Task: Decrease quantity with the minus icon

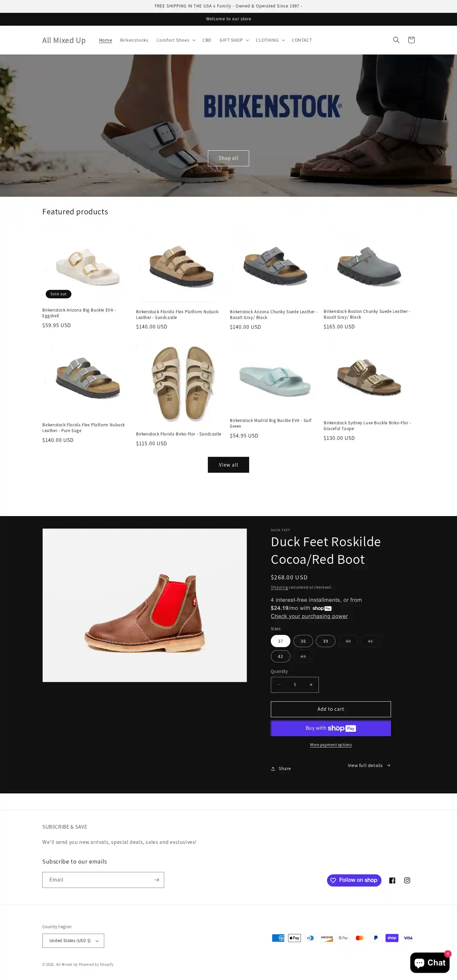Action: [279, 685]
